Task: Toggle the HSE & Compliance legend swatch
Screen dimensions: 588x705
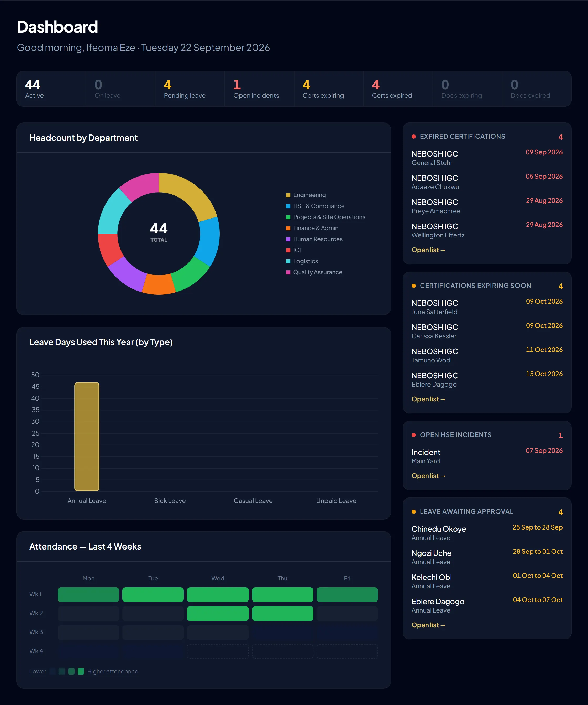Action: pyautogui.click(x=288, y=206)
